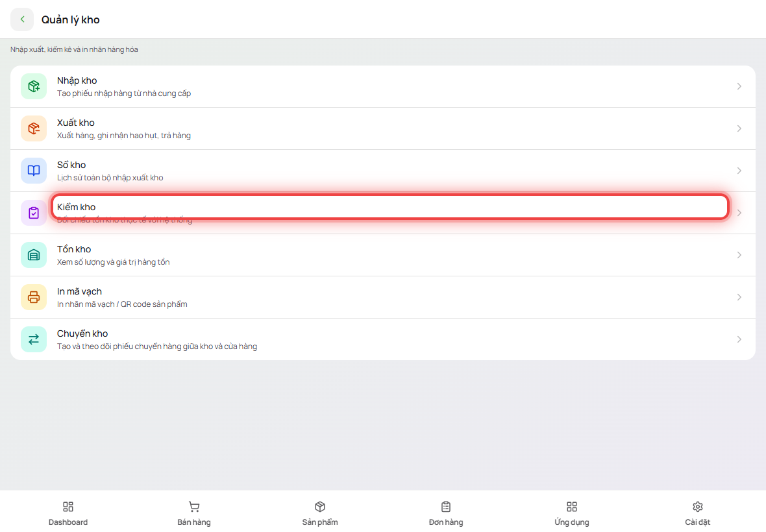Expand the Chuyển kho row chevron

click(739, 339)
